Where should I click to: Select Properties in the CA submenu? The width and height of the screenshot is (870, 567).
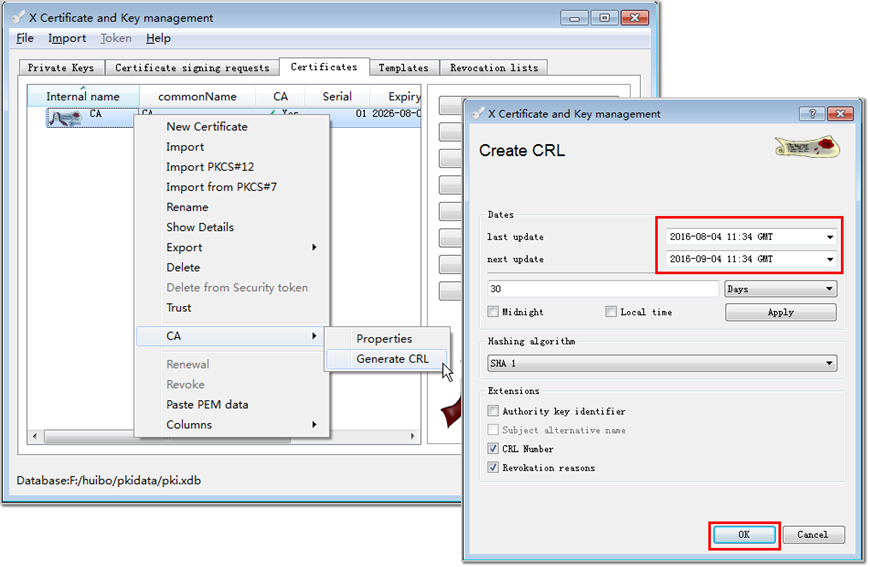click(x=387, y=338)
